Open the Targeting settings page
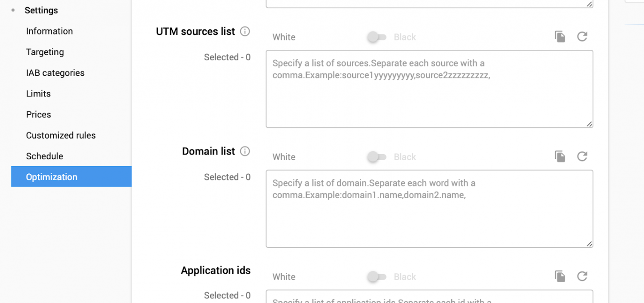Screen dimensions: 644x303 pyautogui.click(x=45, y=52)
